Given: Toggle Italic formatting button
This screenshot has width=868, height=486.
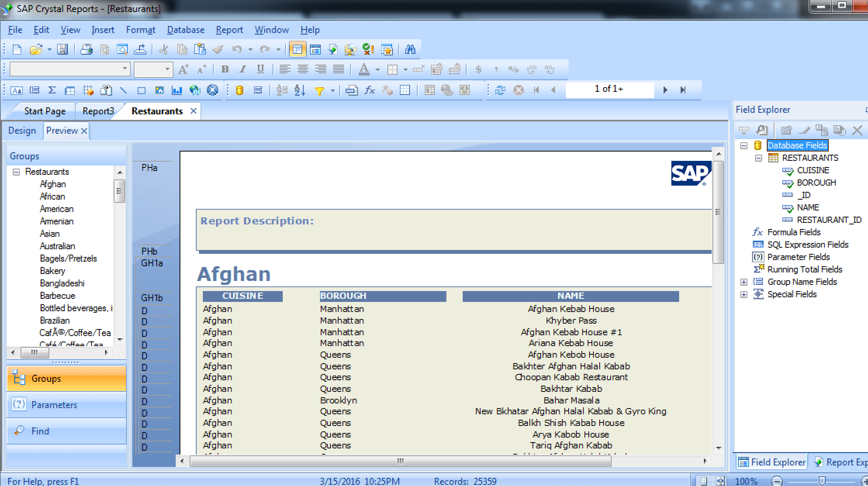Looking at the screenshot, I should click(x=242, y=69).
